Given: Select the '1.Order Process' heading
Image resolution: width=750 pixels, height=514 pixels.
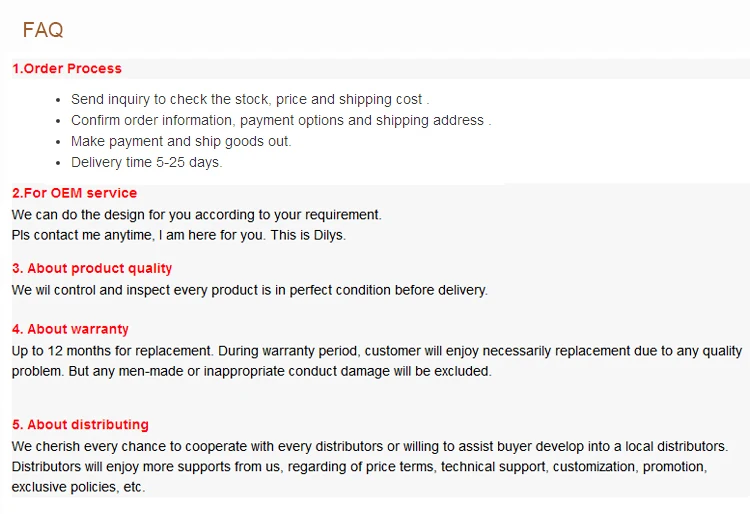Looking at the screenshot, I should pyautogui.click(x=67, y=69).
